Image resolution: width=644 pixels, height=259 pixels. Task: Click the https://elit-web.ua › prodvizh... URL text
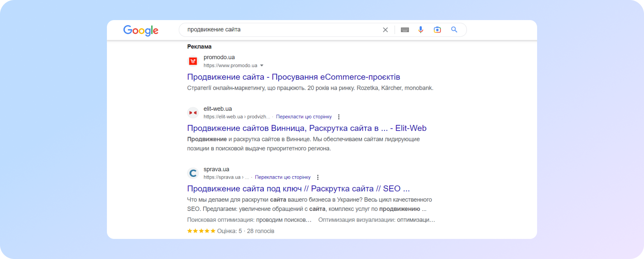click(x=237, y=117)
